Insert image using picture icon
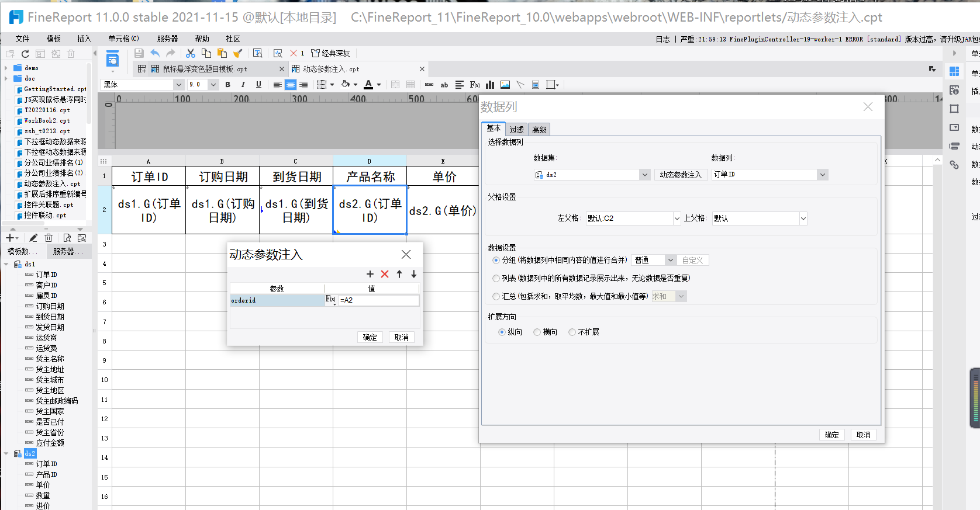 tap(505, 85)
